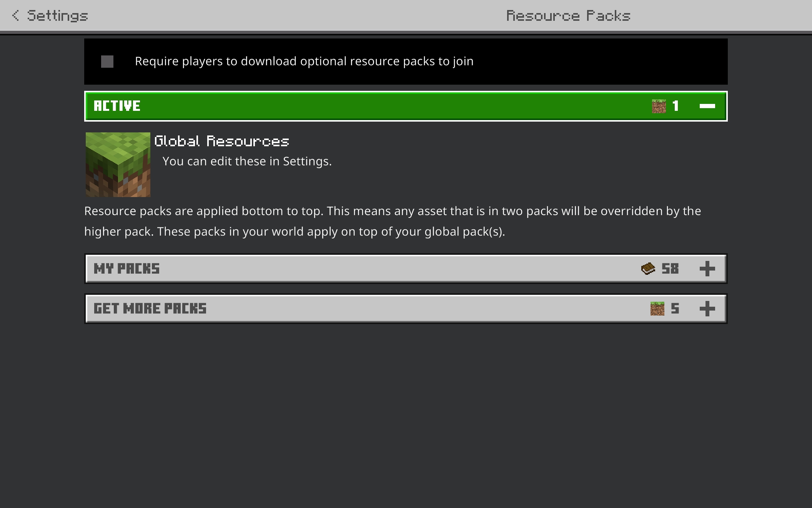812x508 pixels.
Task: Click the active pack count number 1
Action: (x=676, y=106)
